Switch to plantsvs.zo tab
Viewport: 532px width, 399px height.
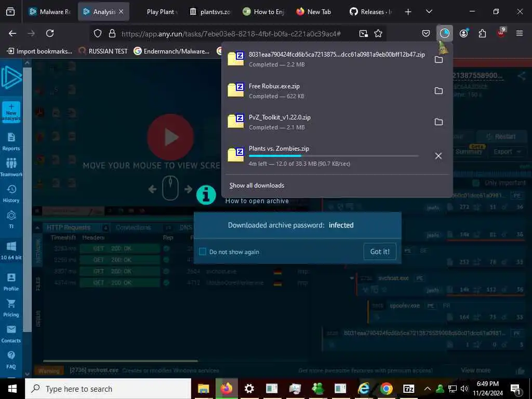210,12
